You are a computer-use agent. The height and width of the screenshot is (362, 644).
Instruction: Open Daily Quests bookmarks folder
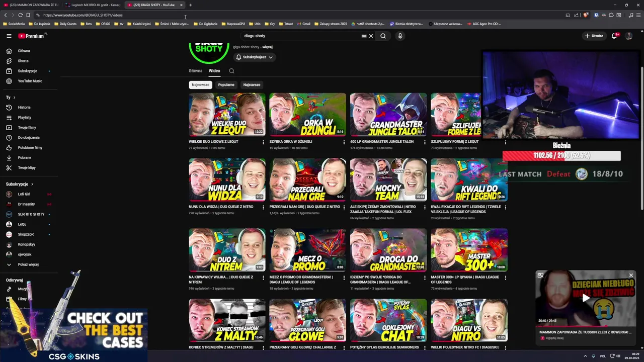[x=65, y=24]
